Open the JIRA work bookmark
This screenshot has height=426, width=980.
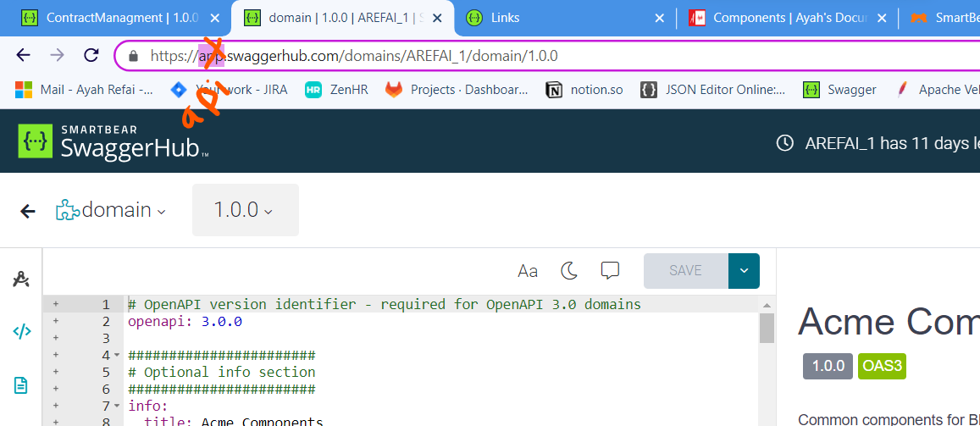point(229,89)
